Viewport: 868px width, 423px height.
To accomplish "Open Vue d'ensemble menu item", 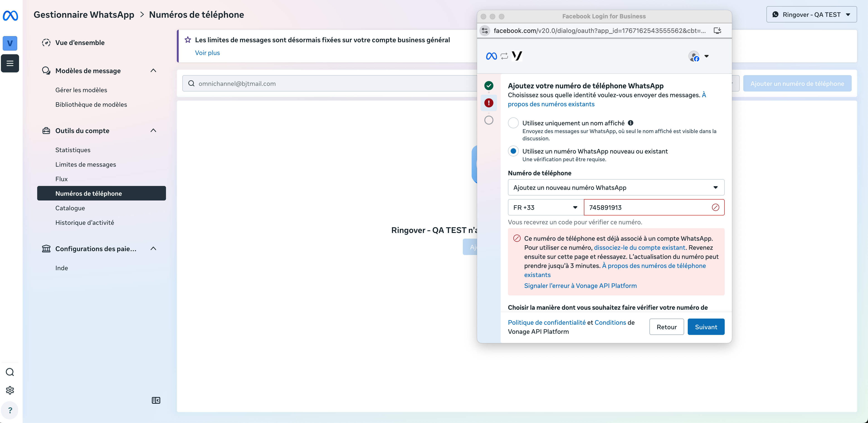I will 80,42.
